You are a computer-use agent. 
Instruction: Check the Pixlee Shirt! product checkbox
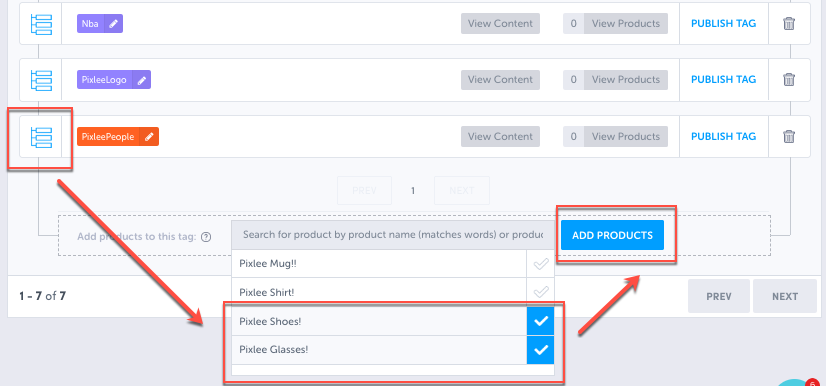(540, 292)
